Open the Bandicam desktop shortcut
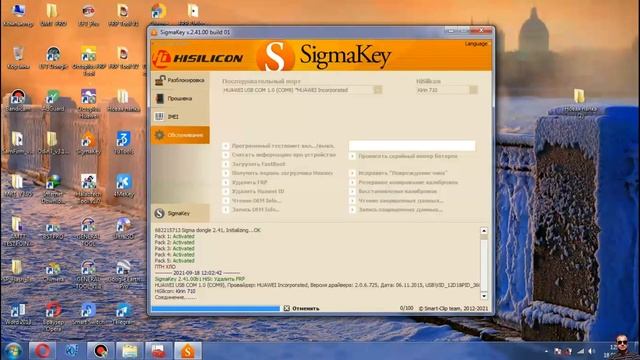This screenshot has width=640, height=360. click(x=18, y=100)
